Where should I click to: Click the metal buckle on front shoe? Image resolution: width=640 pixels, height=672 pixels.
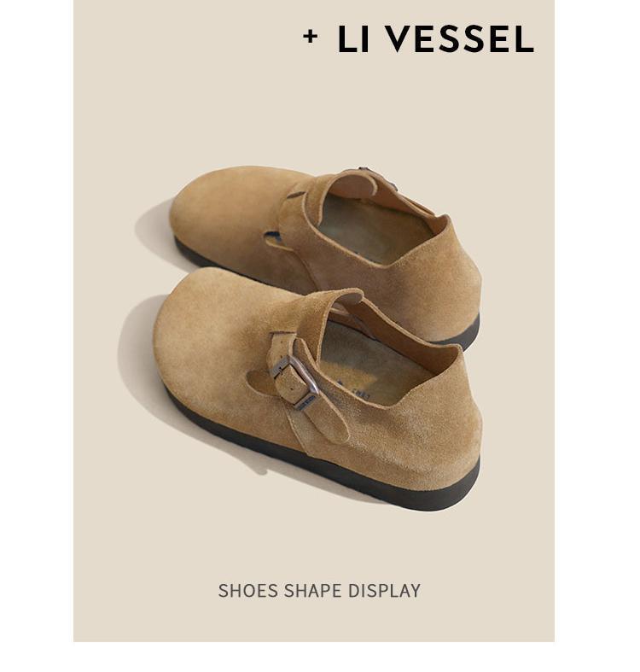(295, 379)
